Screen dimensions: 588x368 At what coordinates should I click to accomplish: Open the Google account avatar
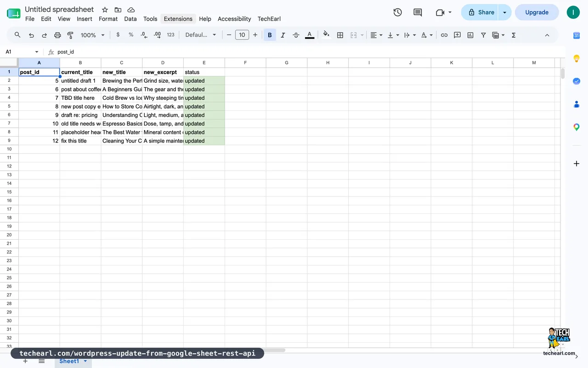pos(573,12)
